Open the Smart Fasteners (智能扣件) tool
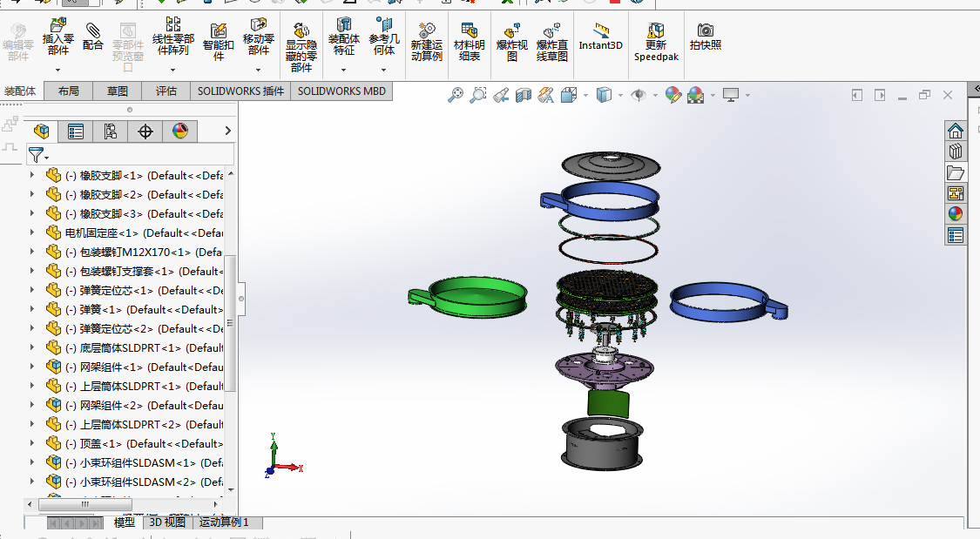This screenshot has width=980, height=539. tap(219, 41)
